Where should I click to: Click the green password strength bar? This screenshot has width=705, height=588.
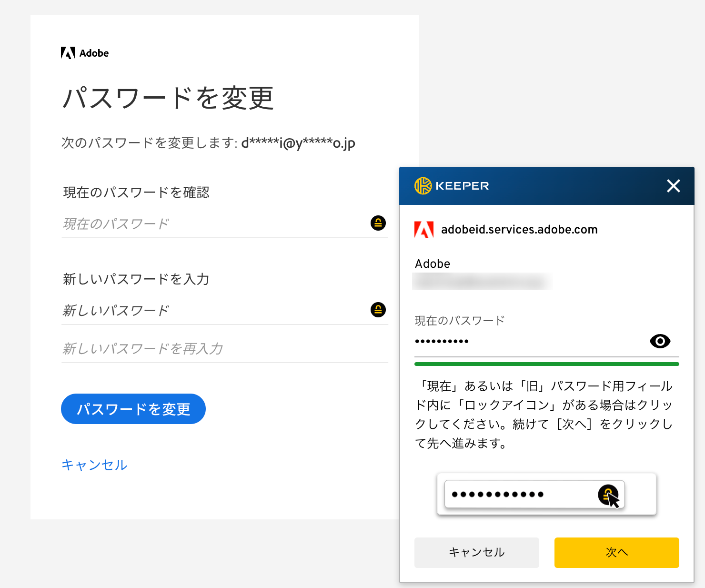[546, 364]
